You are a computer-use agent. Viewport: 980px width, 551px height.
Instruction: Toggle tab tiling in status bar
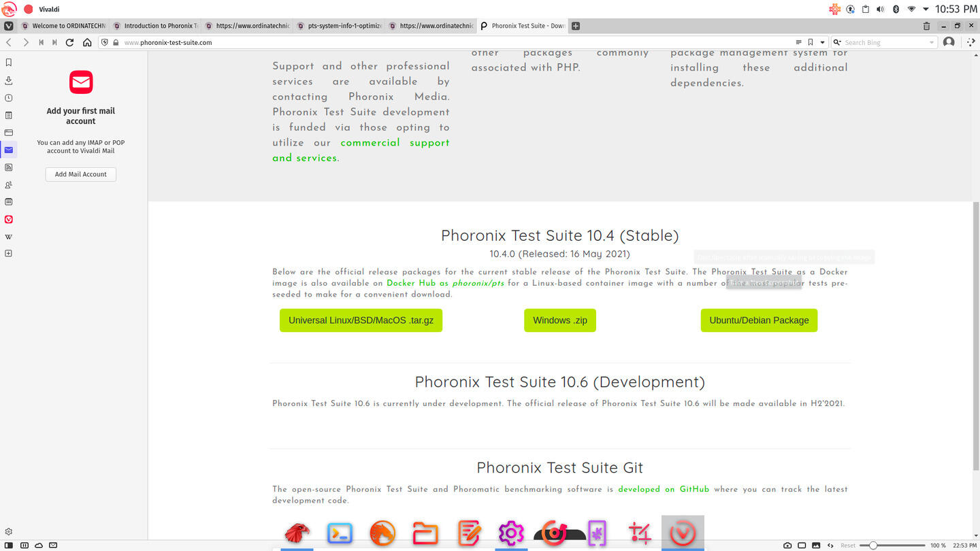click(24, 546)
